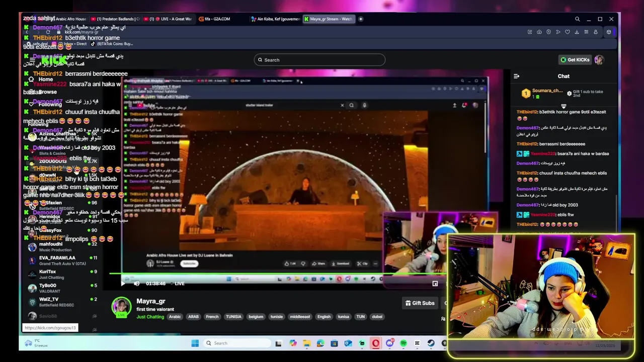This screenshot has width=644, height=362.
Task: Open Mayra_gr streamer avatar
Action: 121,307
